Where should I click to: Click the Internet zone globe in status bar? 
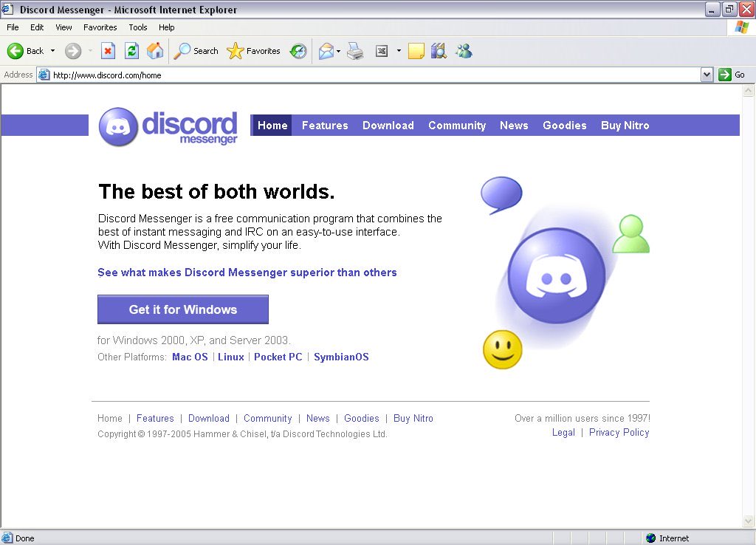coord(651,538)
